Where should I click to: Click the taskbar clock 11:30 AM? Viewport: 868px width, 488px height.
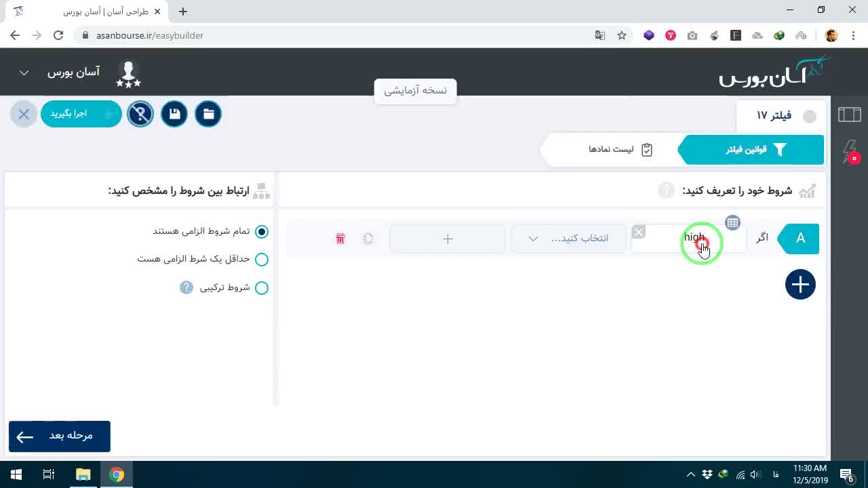pyautogui.click(x=810, y=474)
